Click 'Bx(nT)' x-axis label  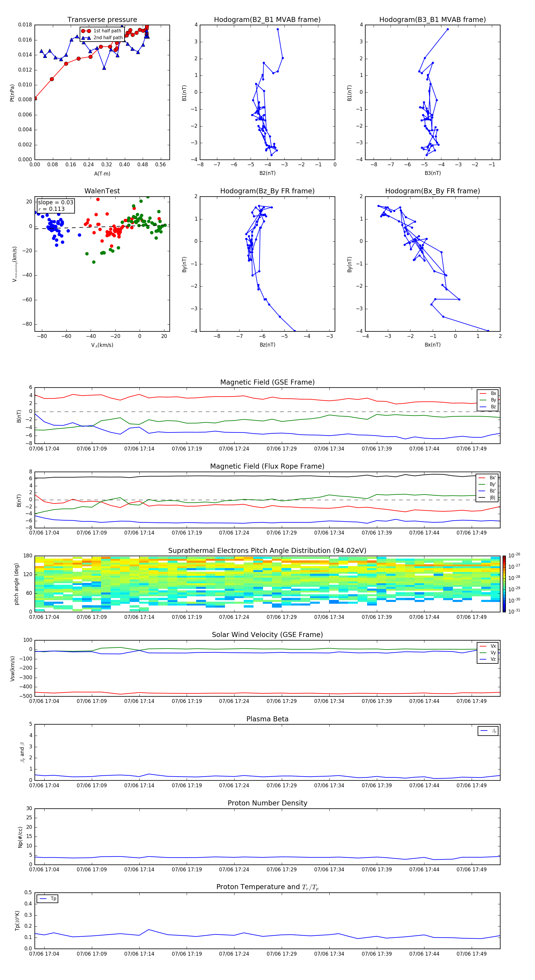(x=432, y=345)
